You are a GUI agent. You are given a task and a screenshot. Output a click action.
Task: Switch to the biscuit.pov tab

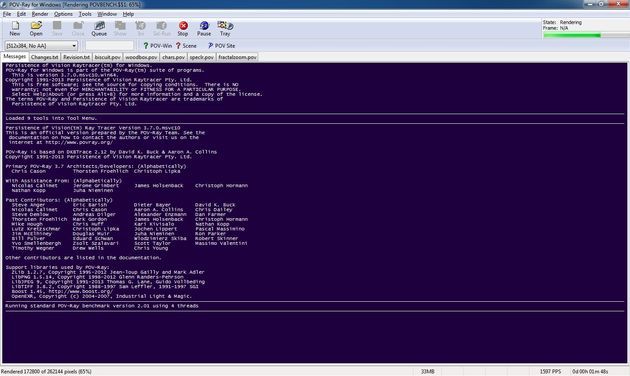[x=107, y=57]
